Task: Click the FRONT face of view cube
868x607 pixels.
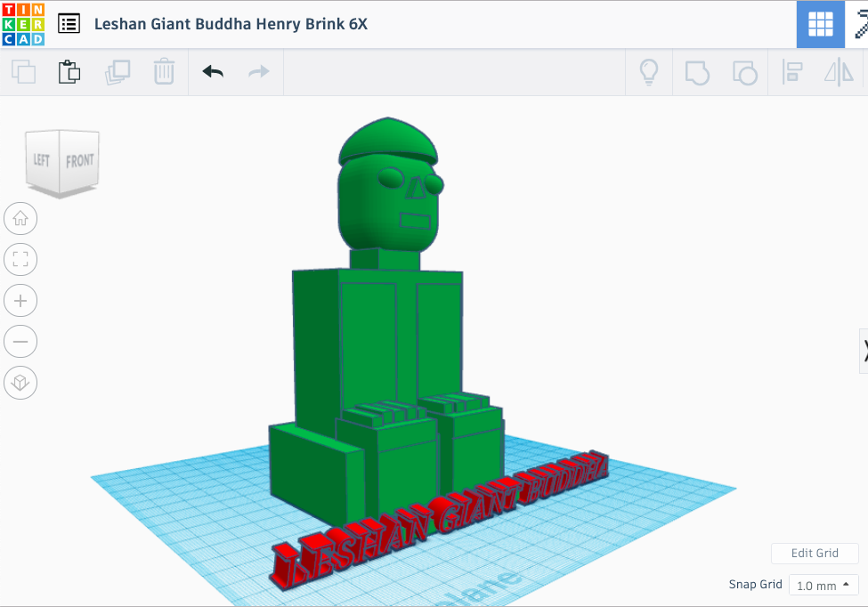Action: click(x=79, y=161)
